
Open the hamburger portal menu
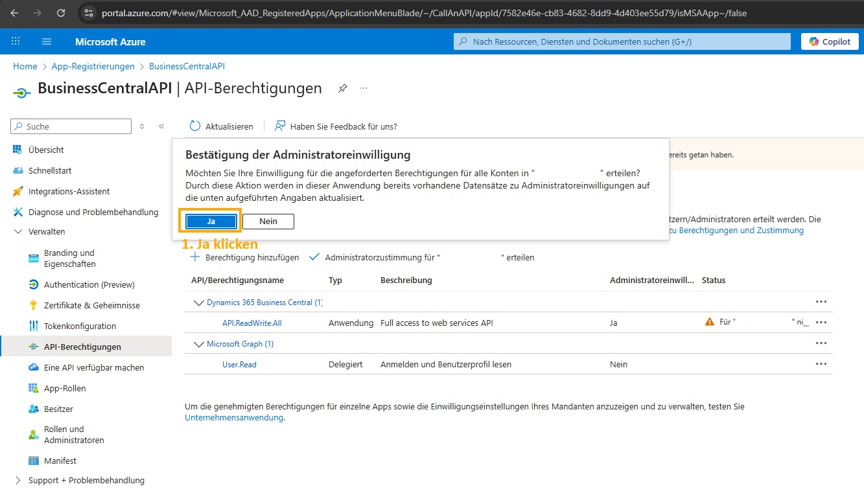(x=47, y=41)
